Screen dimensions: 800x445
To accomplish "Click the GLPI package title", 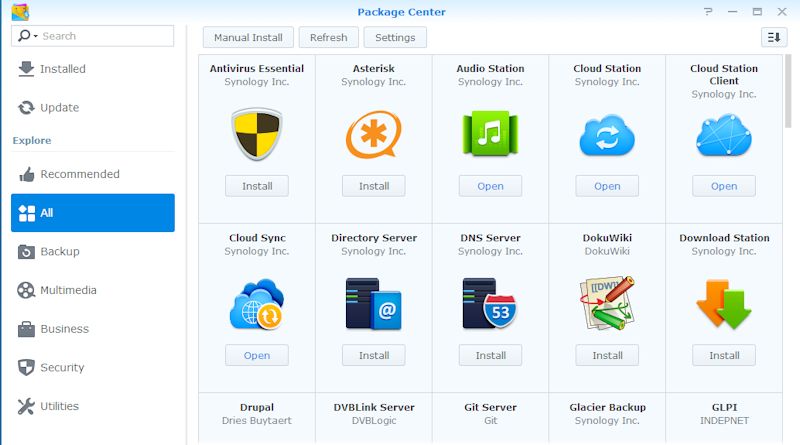I will [x=724, y=407].
